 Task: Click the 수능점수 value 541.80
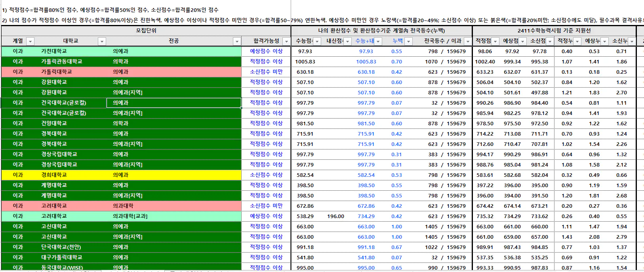coord(305,257)
